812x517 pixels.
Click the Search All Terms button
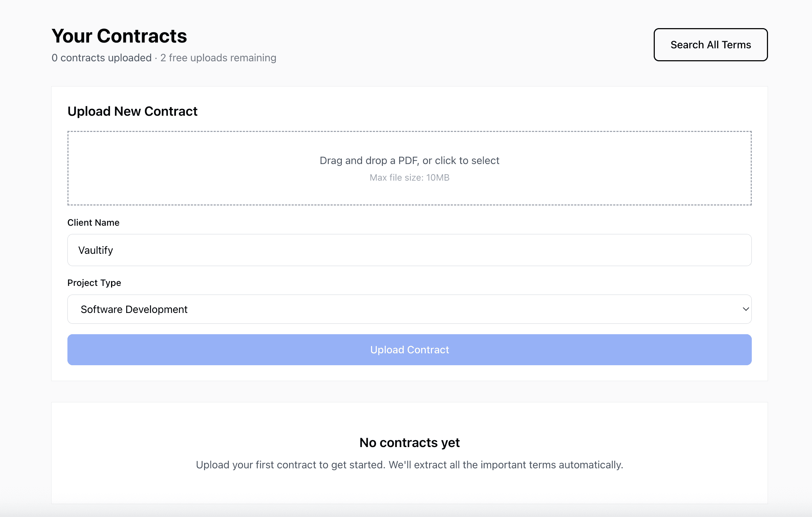[x=710, y=44]
